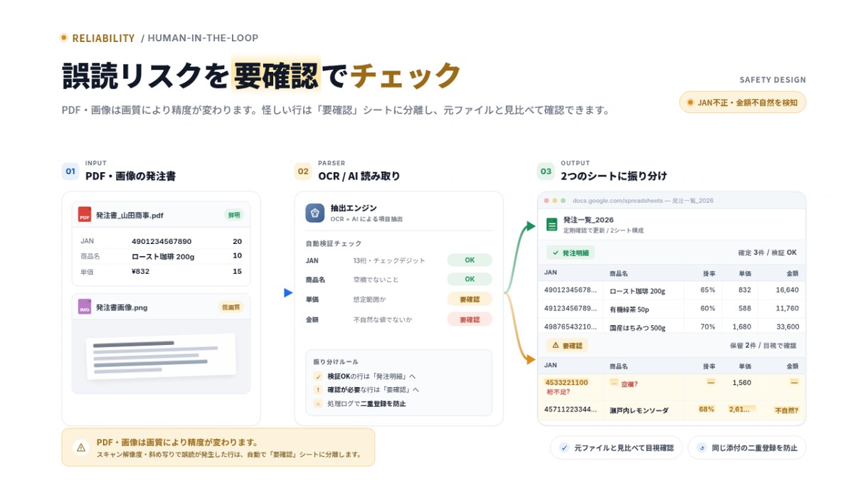The width and height of the screenshot is (868, 488).
Task: Click the 要確認 status for 金額 check
Action: tap(470, 319)
